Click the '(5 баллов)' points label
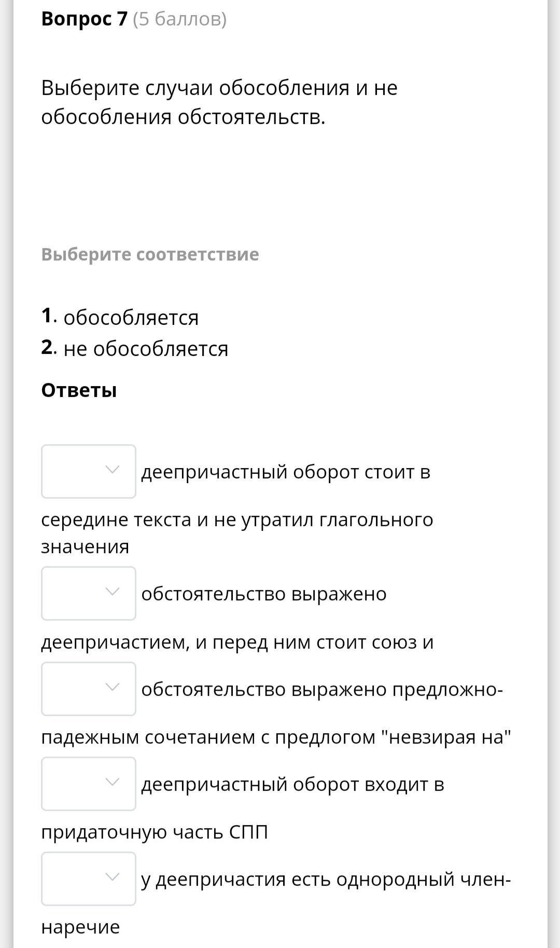 (180, 19)
